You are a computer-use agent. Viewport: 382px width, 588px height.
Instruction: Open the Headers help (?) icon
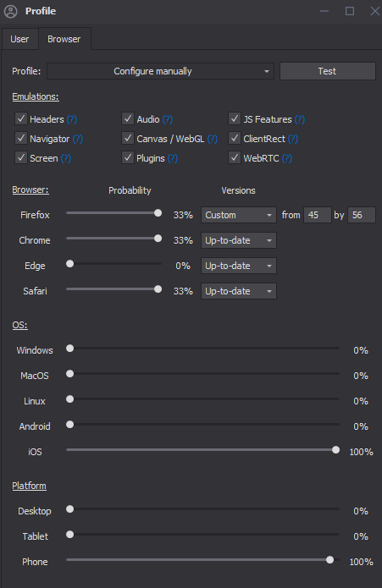pos(72,119)
